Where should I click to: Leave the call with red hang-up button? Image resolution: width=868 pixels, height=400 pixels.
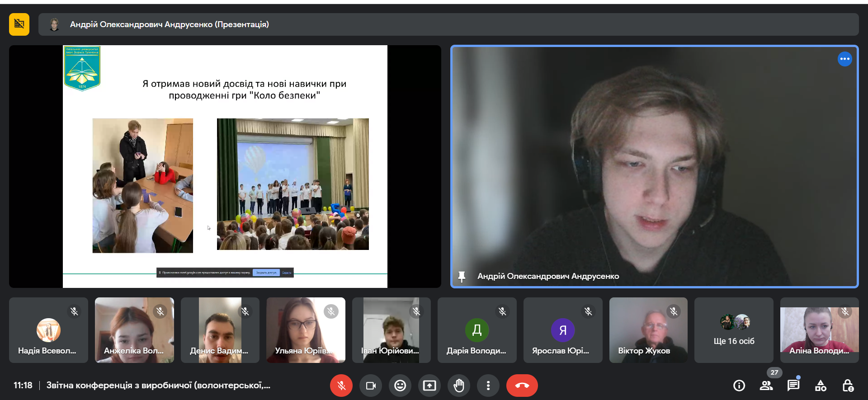tap(522, 386)
